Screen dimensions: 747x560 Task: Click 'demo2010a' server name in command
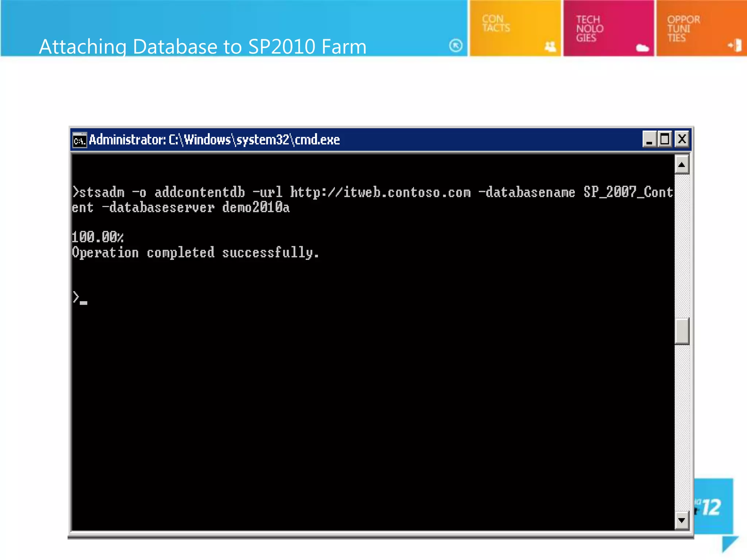tap(256, 207)
